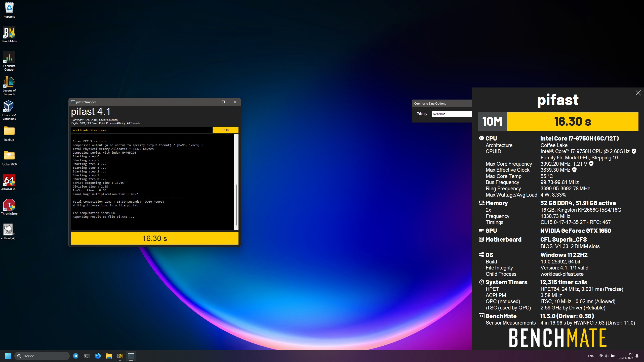Close the BenchMate pifast result panel
The width and height of the screenshot is (644, 362).
638,93
